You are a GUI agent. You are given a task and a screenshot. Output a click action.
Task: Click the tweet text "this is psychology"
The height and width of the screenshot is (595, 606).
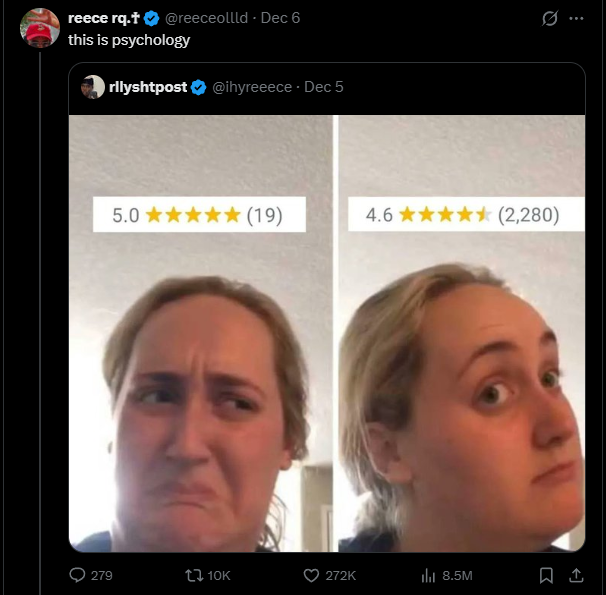(x=129, y=40)
